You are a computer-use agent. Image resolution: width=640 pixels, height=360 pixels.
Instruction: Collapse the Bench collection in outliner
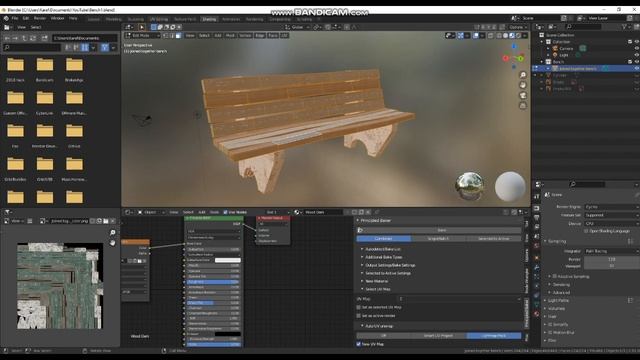pos(542,62)
